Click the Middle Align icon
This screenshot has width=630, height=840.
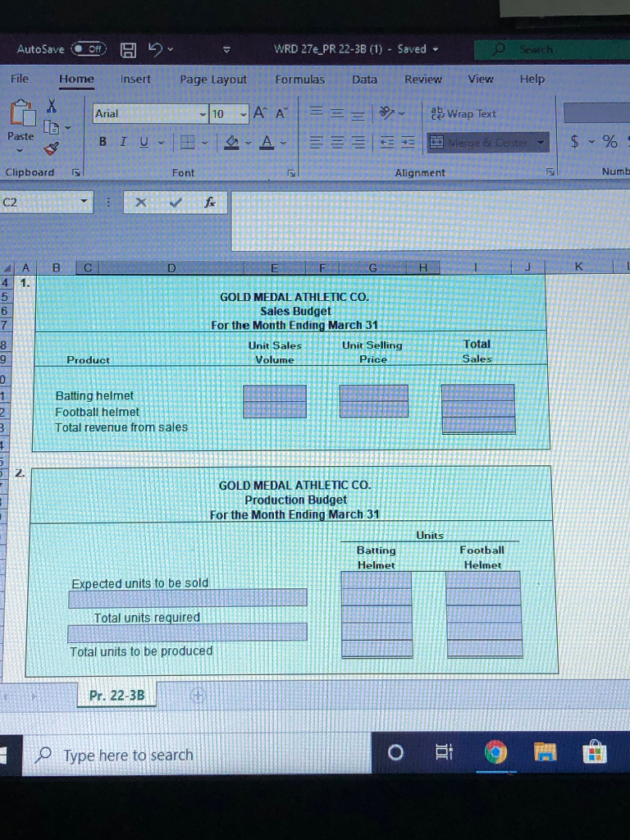pyautogui.click(x=336, y=113)
